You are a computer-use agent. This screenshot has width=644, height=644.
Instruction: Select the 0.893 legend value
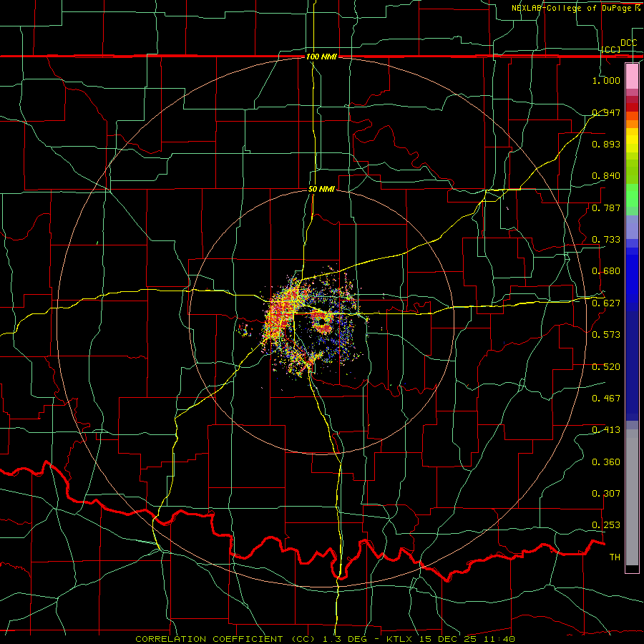click(606, 144)
